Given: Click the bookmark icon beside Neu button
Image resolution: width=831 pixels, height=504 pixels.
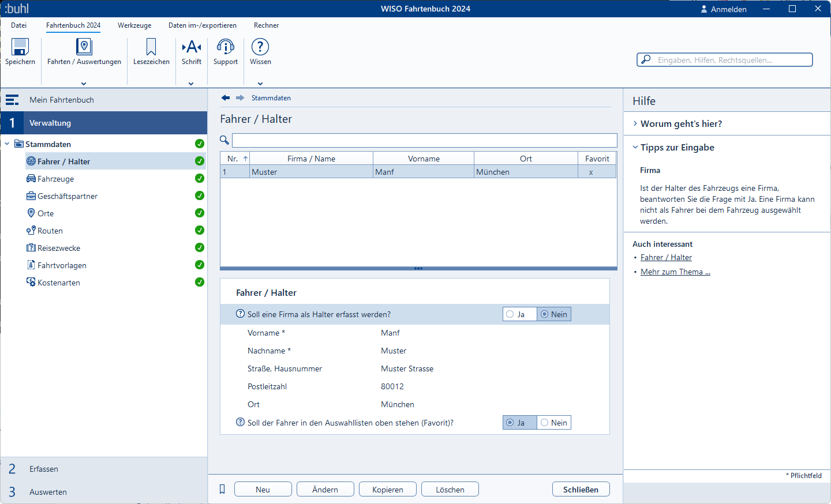Looking at the screenshot, I should point(222,489).
